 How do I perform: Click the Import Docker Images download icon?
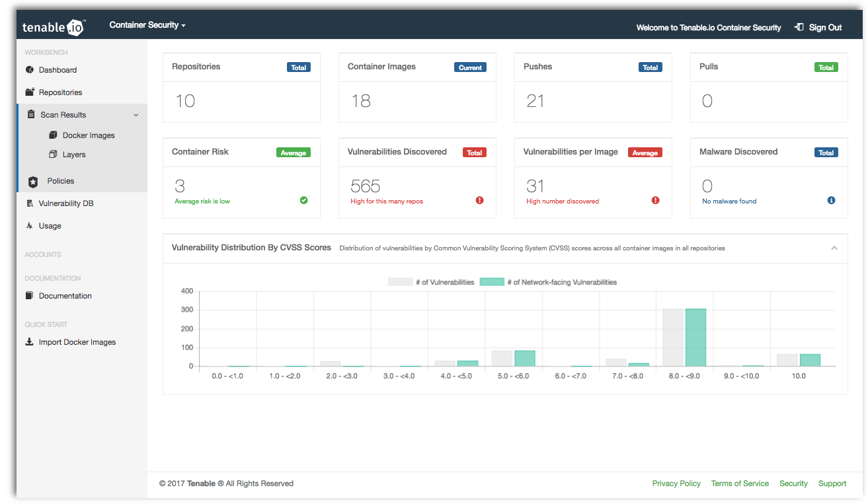click(x=29, y=342)
